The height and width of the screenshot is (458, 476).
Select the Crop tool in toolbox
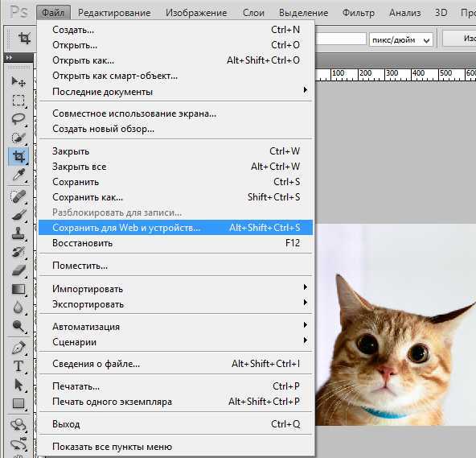(18, 156)
